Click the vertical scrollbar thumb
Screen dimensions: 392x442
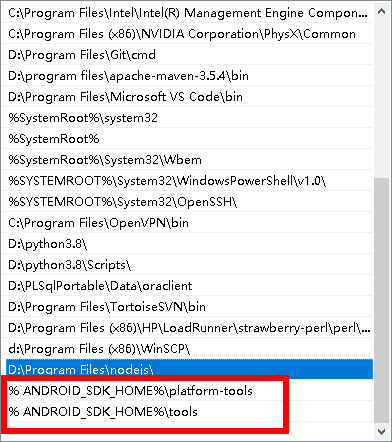click(x=382, y=300)
